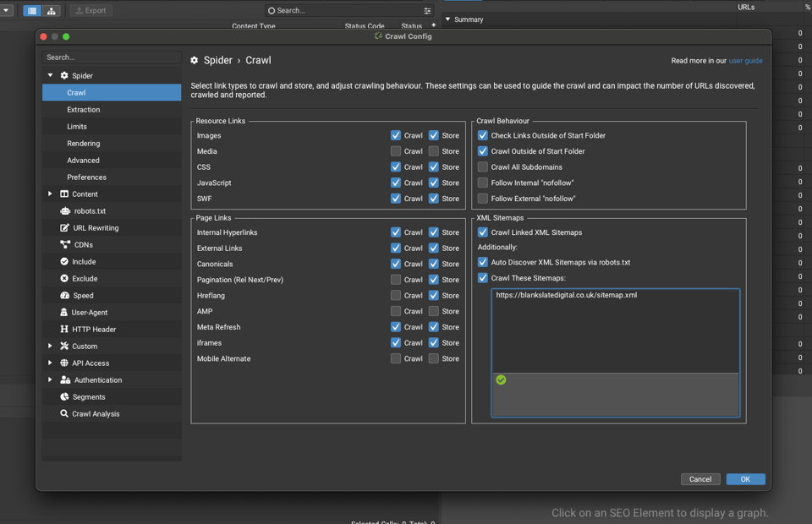Click the CDNs network icon
The height and width of the screenshot is (524, 812).
(x=65, y=244)
